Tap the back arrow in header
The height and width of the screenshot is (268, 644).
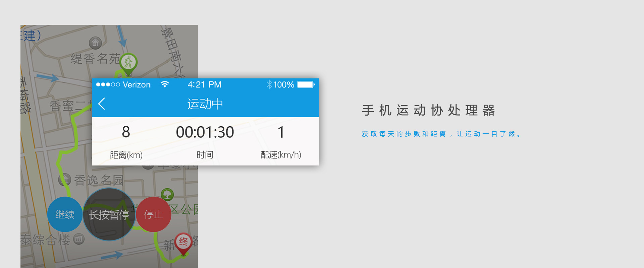pos(102,104)
